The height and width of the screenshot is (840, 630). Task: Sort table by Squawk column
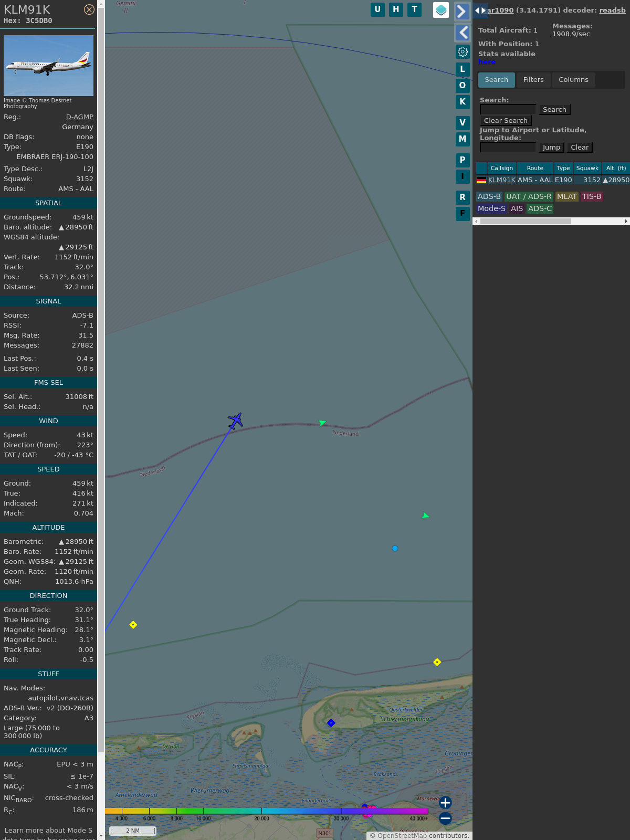click(x=587, y=168)
